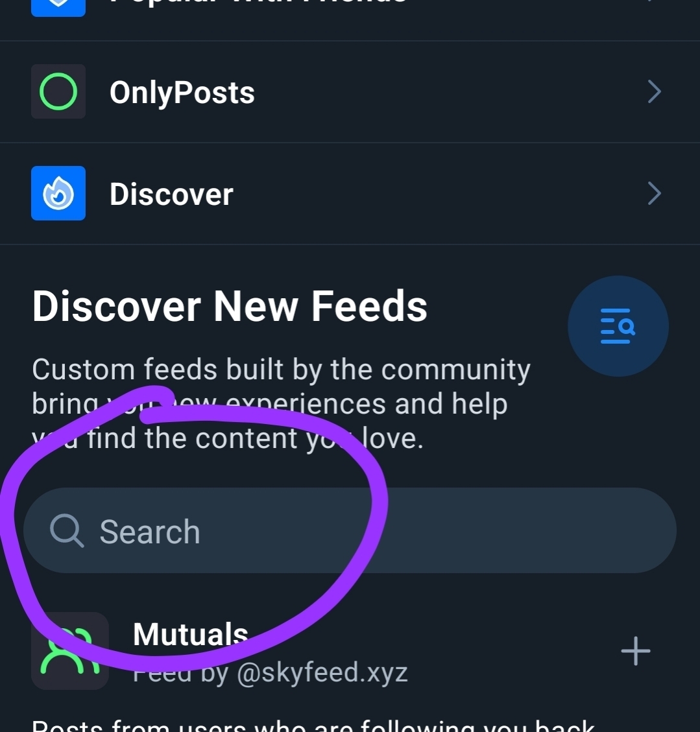Image resolution: width=700 pixels, height=732 pixels.
Task: Click the Discover New Feeds heading
Action: 230,306
